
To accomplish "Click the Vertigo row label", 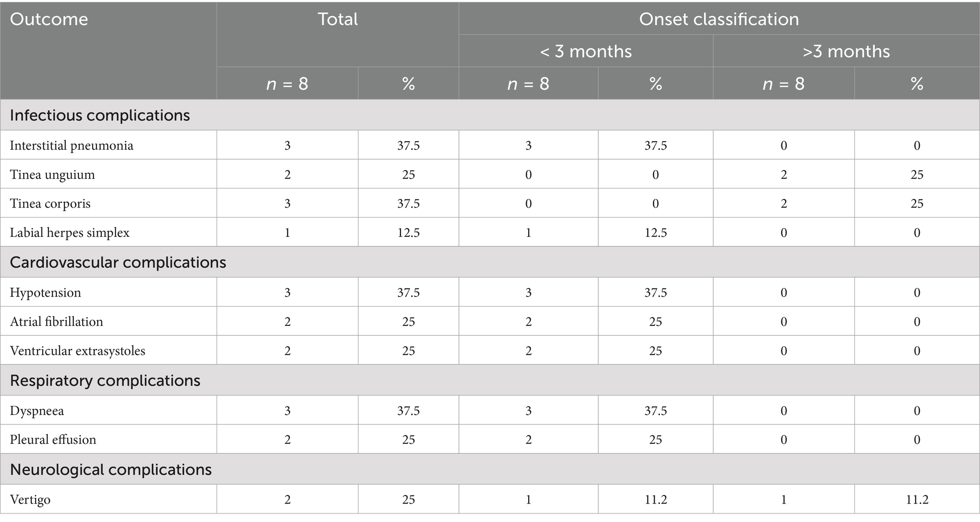I will coord(30,500).
